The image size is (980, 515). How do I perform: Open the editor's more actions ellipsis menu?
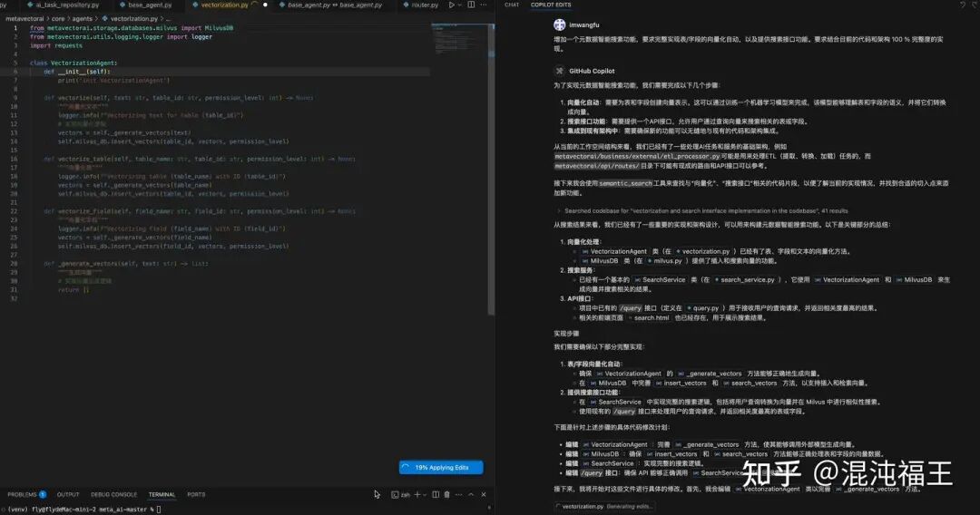pos(484,5)
